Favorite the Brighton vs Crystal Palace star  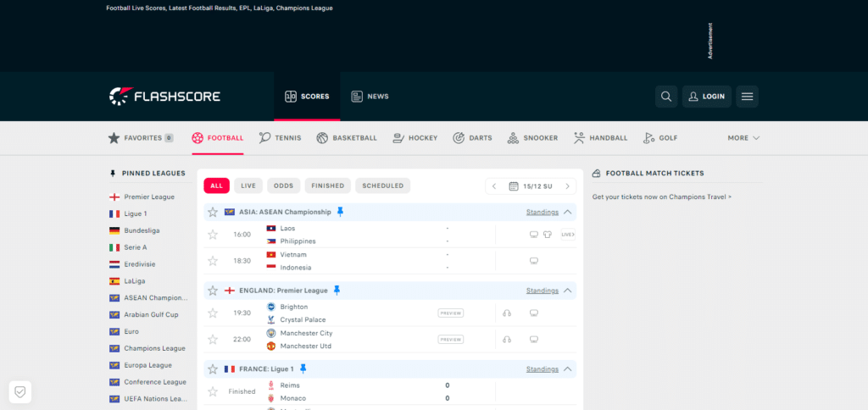coord(213,313)
